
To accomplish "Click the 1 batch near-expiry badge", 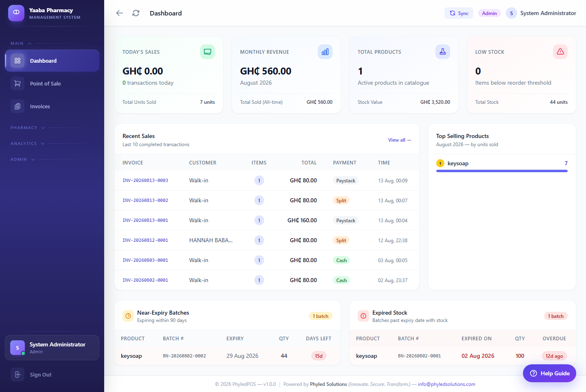I will pos(321,316).
